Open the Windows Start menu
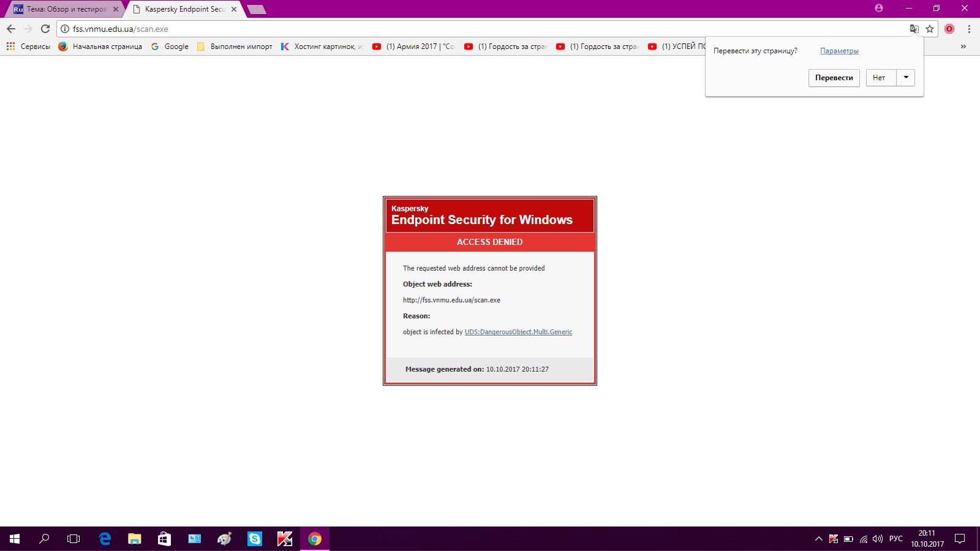The height and width of the screenshot is (551, 980). coord(15,539)
